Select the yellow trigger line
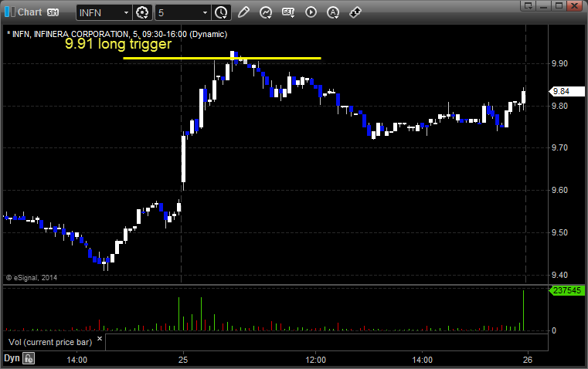 click(222, 58)
